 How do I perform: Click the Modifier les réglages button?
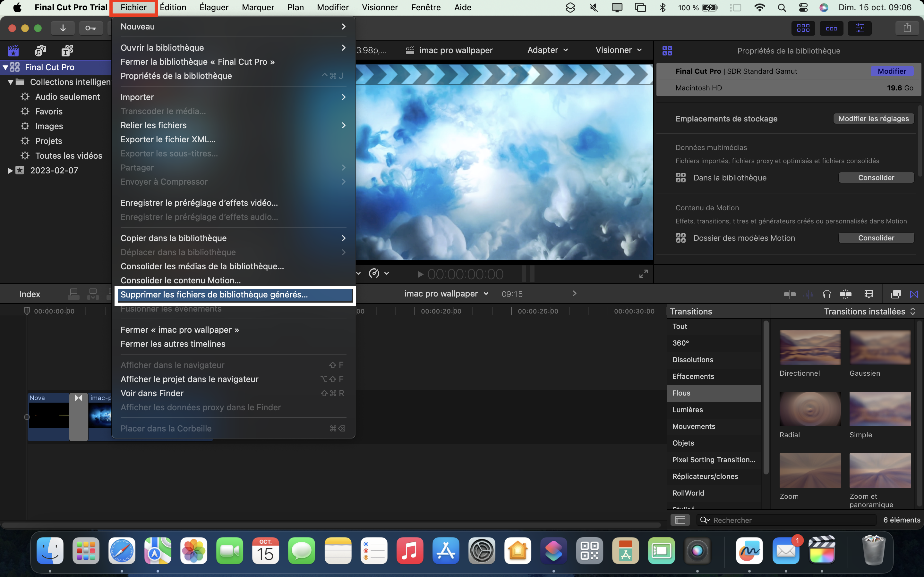pyautogui.click(x=873, y=119)
